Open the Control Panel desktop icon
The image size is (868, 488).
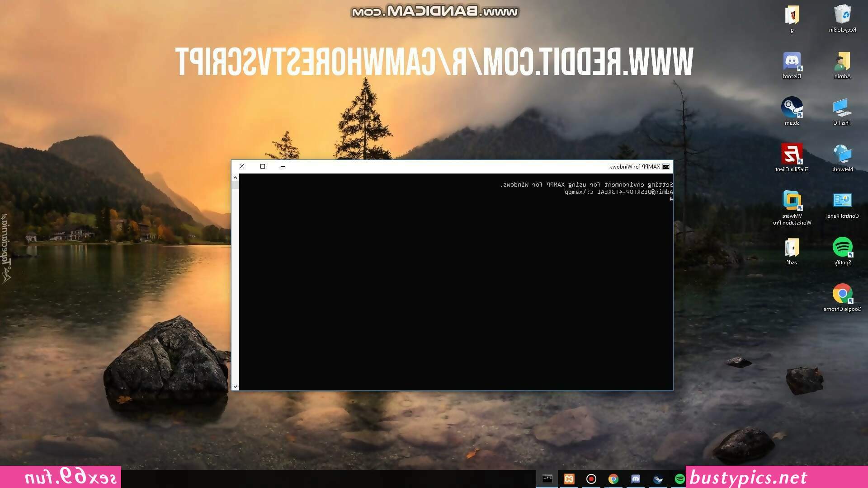(842, 205)
